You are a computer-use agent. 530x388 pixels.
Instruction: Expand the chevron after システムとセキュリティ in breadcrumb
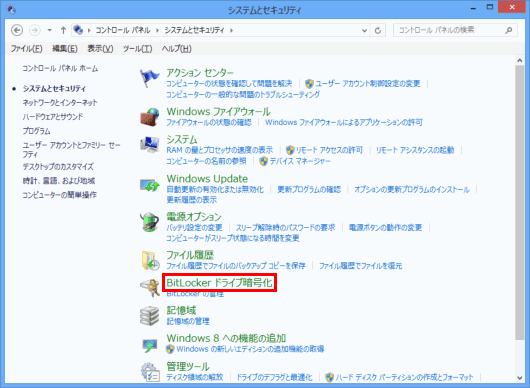pyautogui.click(x=232, y=30)
